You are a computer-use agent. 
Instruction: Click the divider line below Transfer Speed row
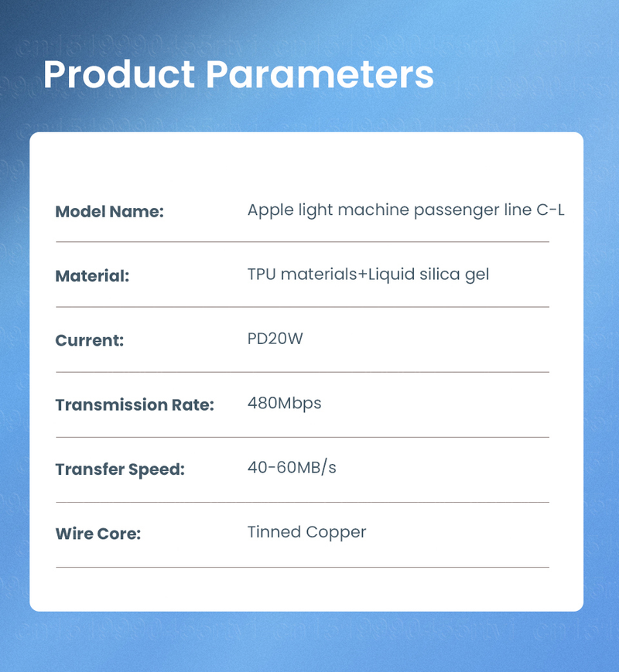303,502
